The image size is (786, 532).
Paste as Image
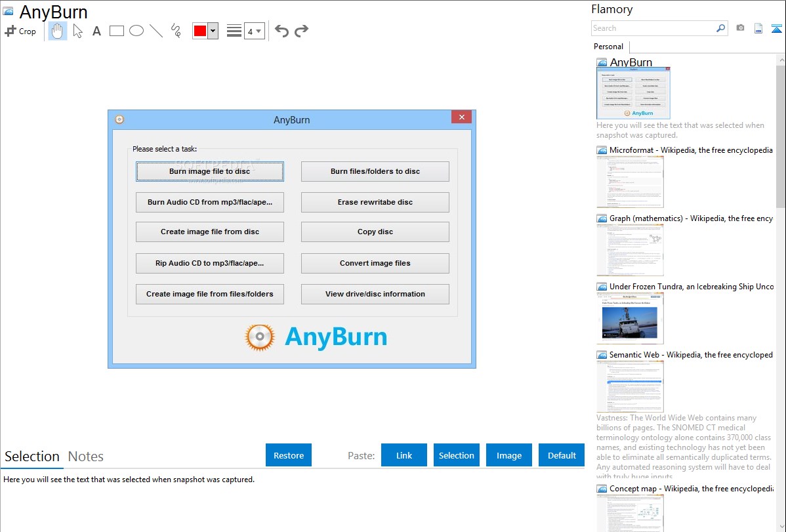[509, 455]
